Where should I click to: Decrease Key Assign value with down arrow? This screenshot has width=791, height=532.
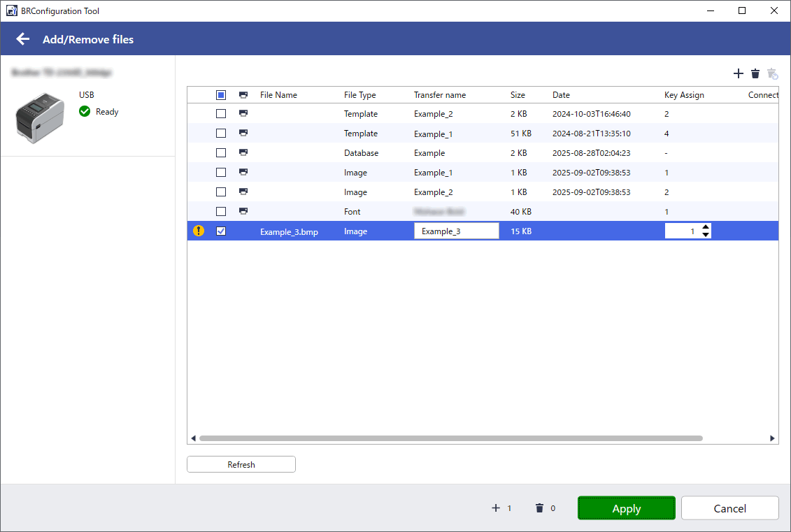pos(705,235)
